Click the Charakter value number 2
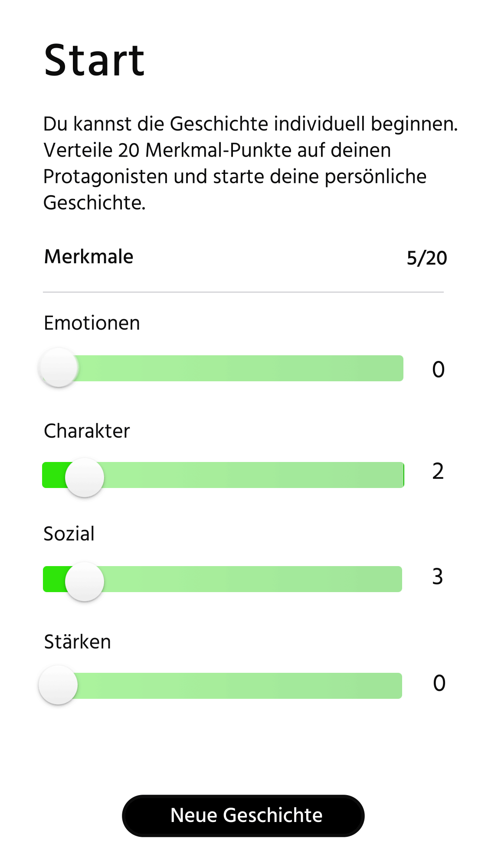This screenshot has height=868, width=488. pos(438,472)
